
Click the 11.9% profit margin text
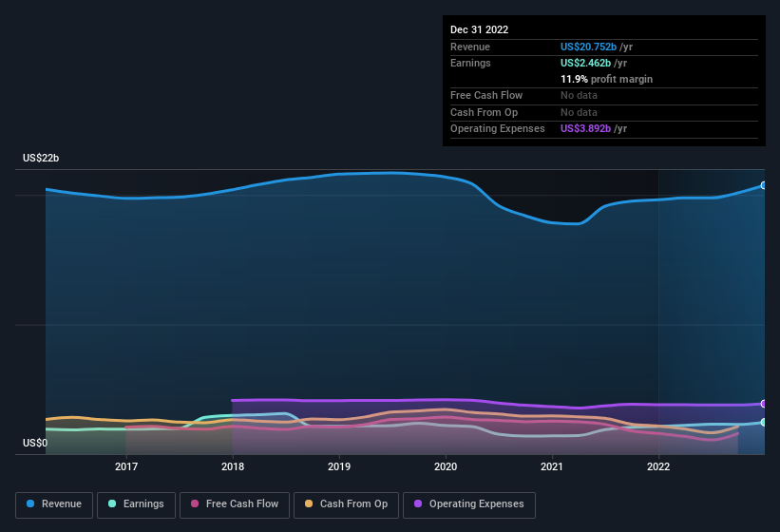point(606,79)
